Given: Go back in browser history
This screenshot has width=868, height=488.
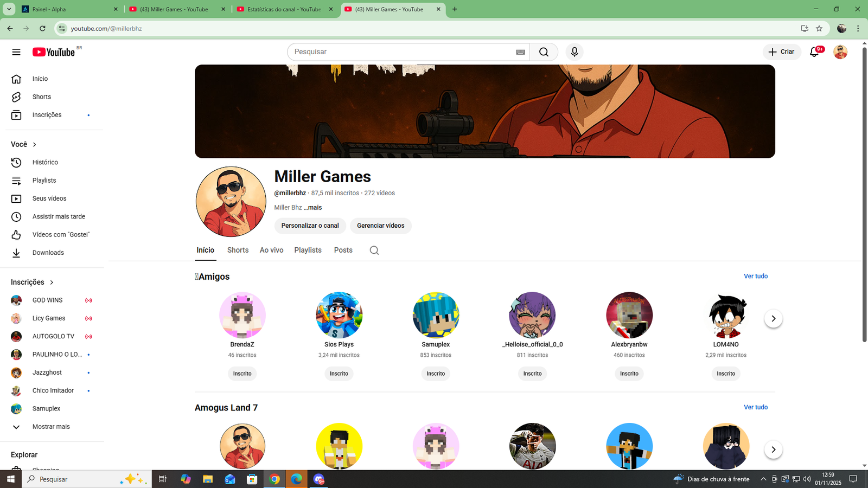Looking at the screenshot, I should coord(10,29).
